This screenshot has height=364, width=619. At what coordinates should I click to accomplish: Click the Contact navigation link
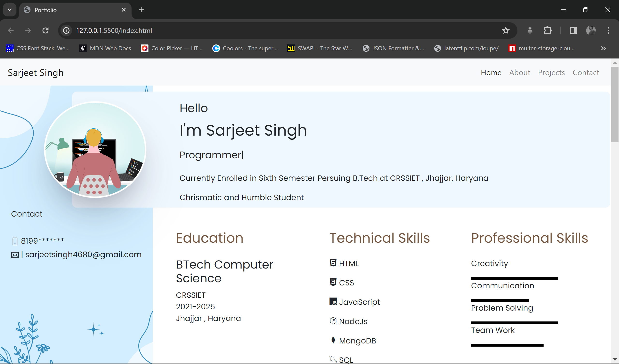pyautogui.click(x=586, y=73)
